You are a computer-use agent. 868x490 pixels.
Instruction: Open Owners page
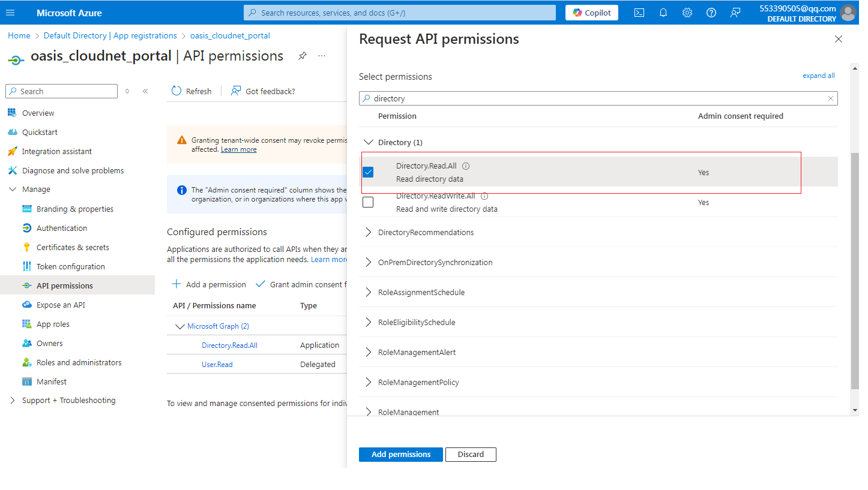click(49, 343)
